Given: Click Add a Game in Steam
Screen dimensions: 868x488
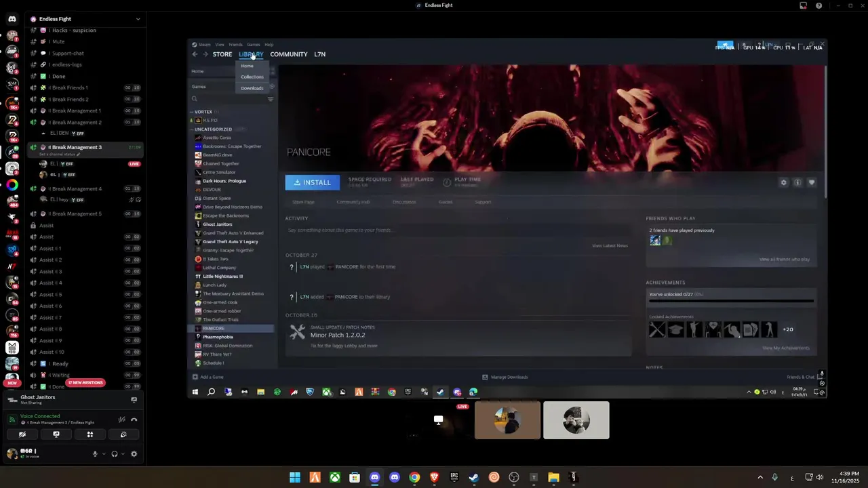Looking at the screenshot, I should 208,377.
